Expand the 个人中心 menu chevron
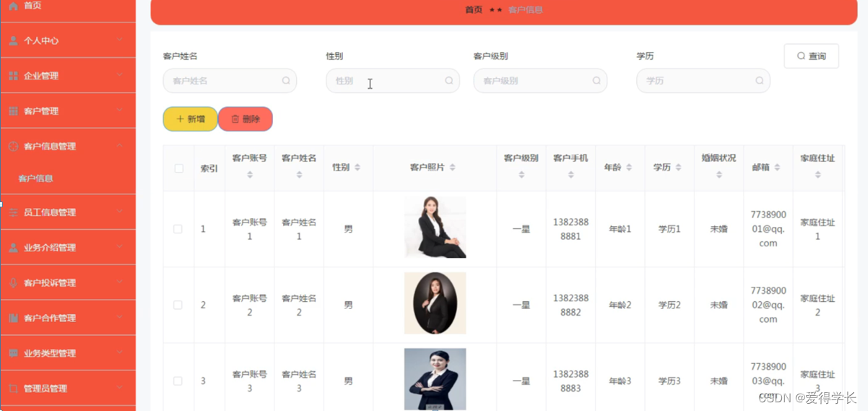868x411 pixels. 120,40
